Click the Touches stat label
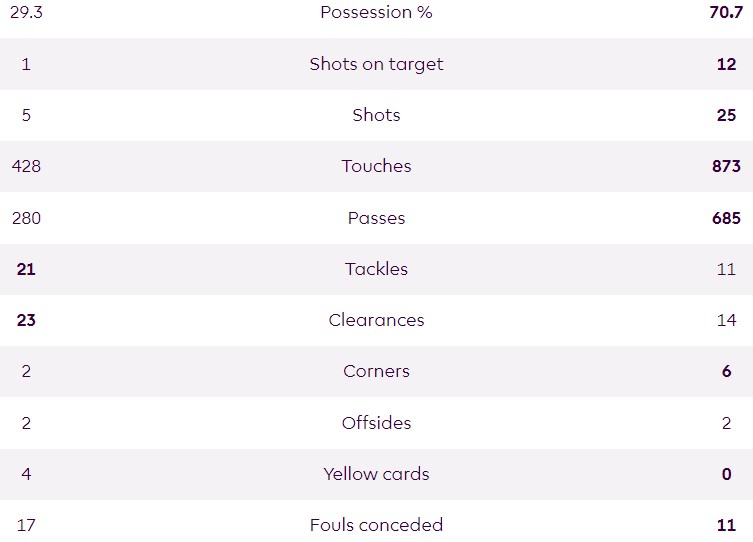 click(376, 166)
